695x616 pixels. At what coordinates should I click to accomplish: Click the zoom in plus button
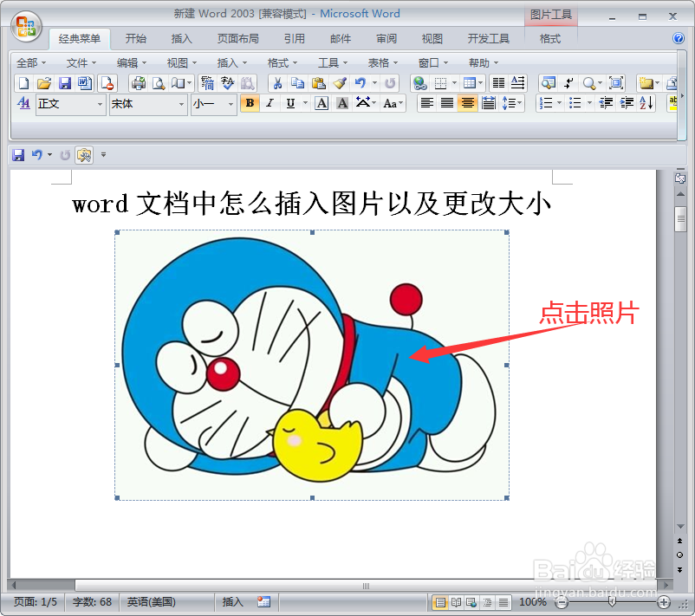(664, 602)
